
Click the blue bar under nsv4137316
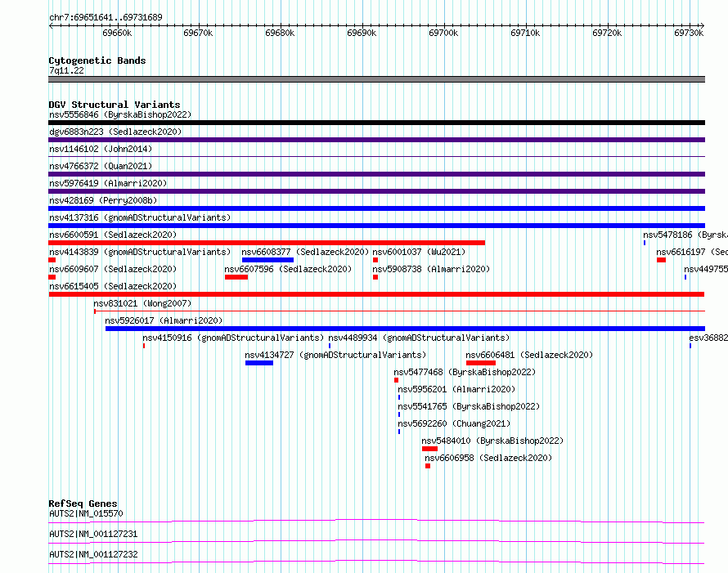tap(376, 226)
